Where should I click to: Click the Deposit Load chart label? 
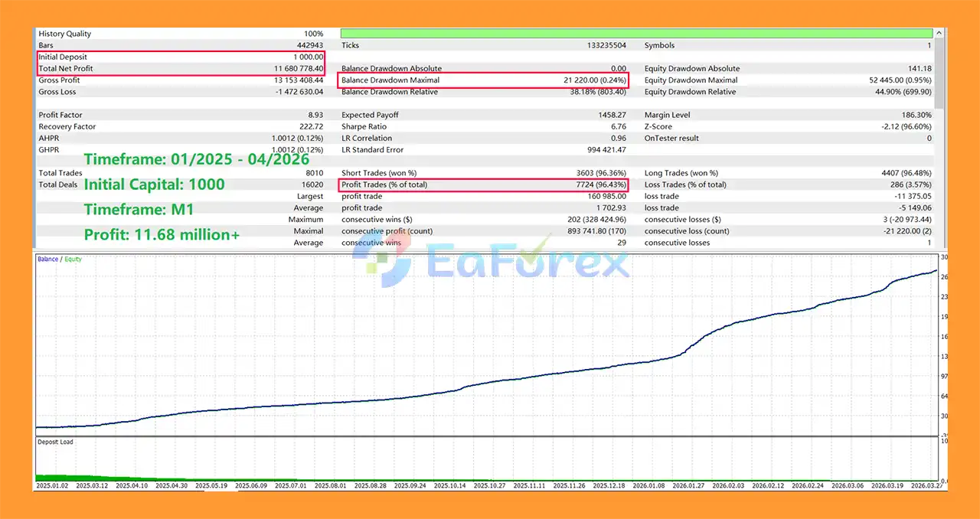click(x=55, y=442)
